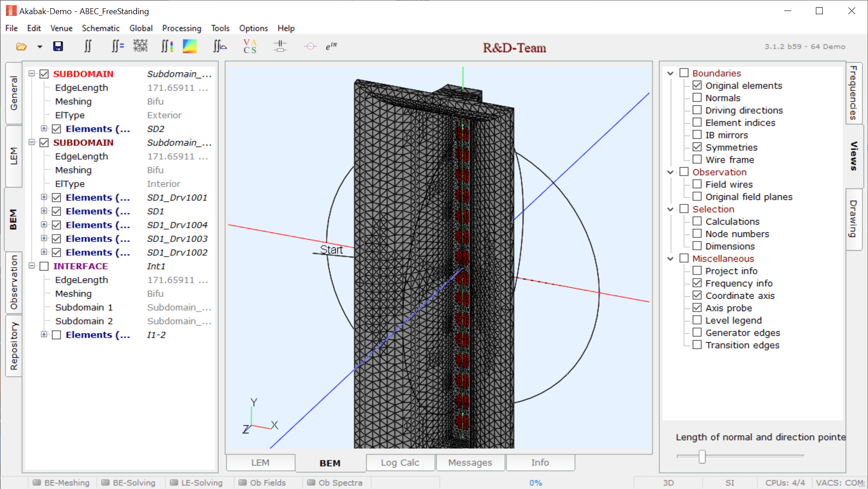868x489 pixels.
Task: Open the Repository vertical tab
Action: coord(14,346)
